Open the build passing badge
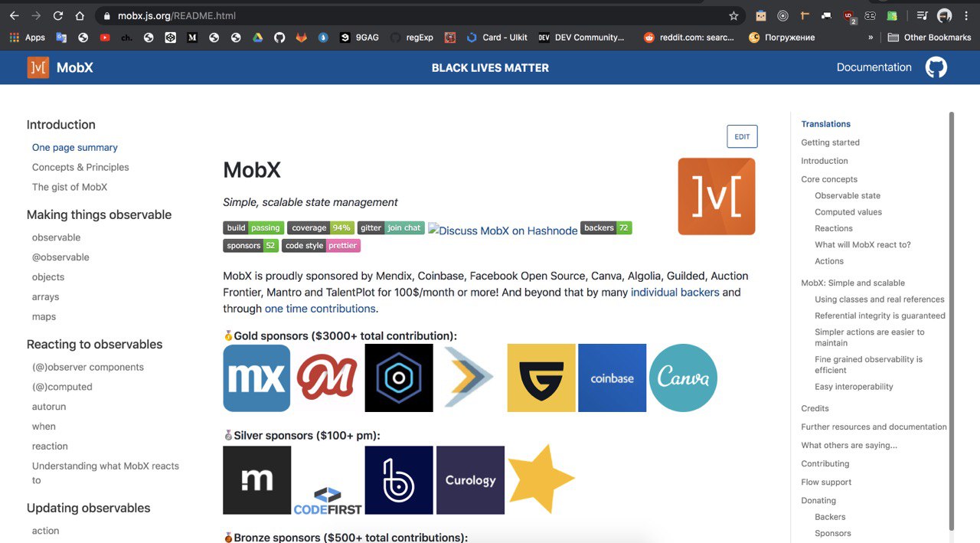The height and width of the screenshot is (543, 980). pyautogui.click(x=253, y=227)
